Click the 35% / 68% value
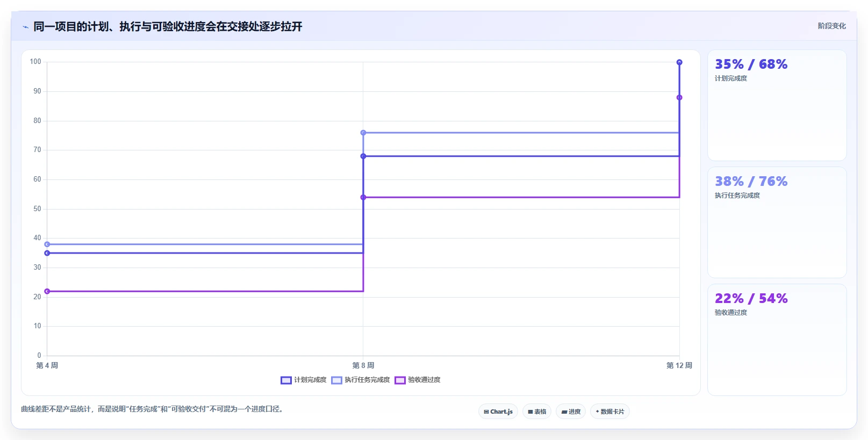868x440 pixels. 751,64
